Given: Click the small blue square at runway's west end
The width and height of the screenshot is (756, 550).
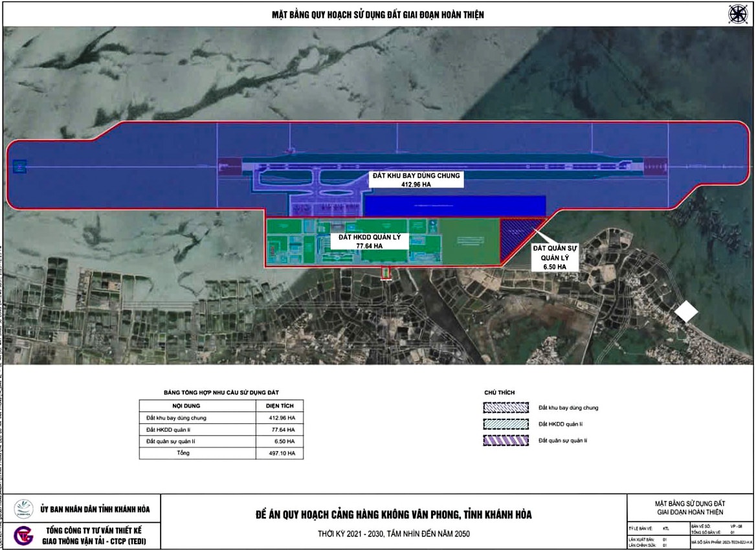Looking at the screenshot, I should click(x=19, y=167).
